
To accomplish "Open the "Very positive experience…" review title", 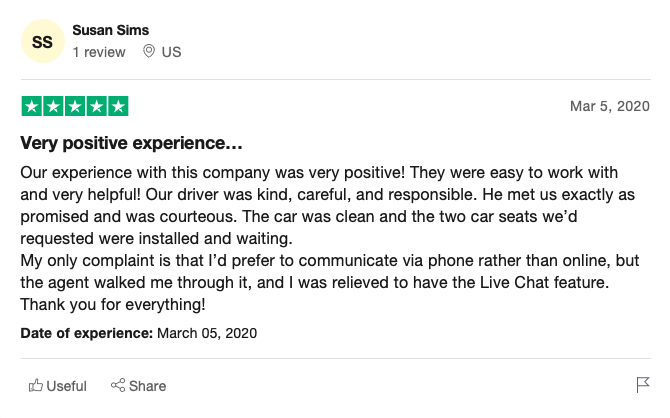I will (x=131, y=143).
